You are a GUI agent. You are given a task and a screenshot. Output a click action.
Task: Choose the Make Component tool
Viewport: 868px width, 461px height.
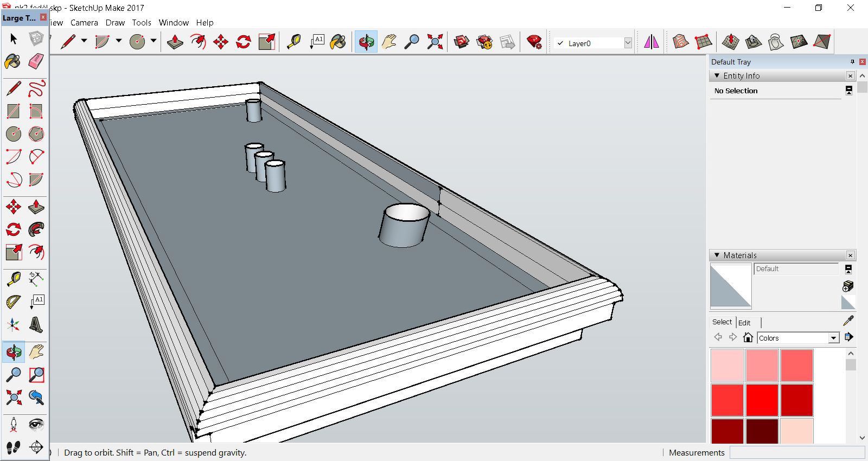pyautogui.click(x=36, y=39)
